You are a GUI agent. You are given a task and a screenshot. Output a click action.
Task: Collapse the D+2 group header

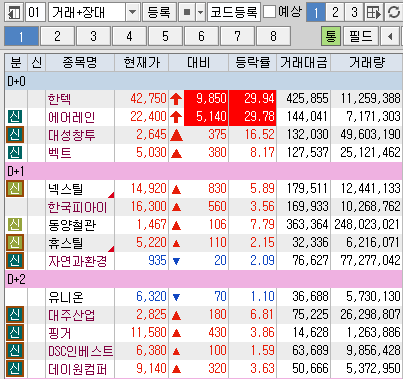(x=204, y=279)
